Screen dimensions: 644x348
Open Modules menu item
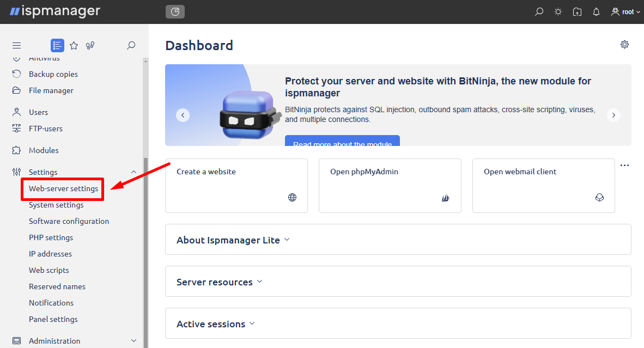coord(44,151)
